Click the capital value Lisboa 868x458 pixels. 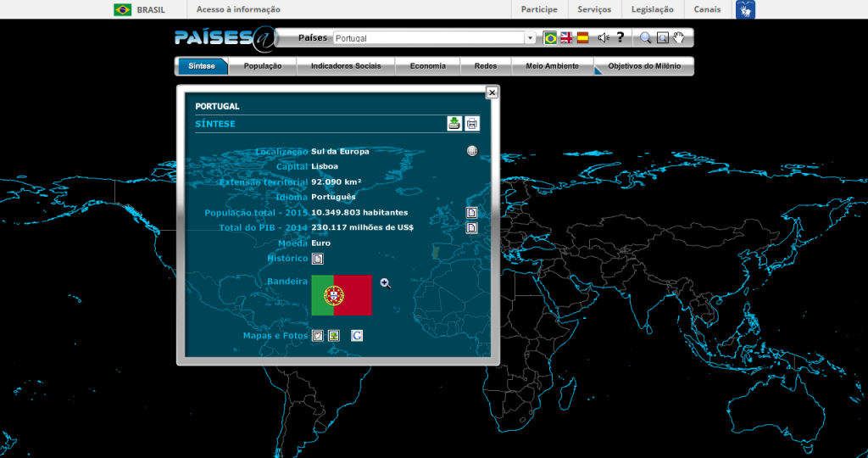[325, 166]
